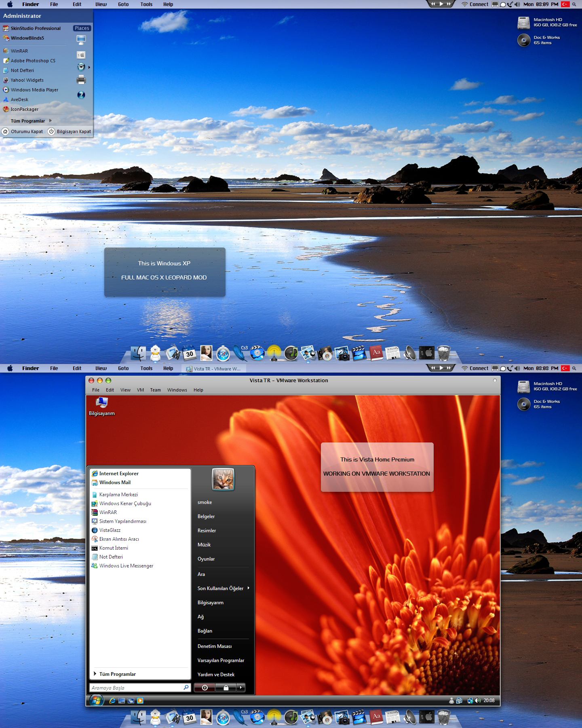Open the Windows menu in VMware Workstation
Viewport: 582px width, 728px height.
click(x=177, y=390)
